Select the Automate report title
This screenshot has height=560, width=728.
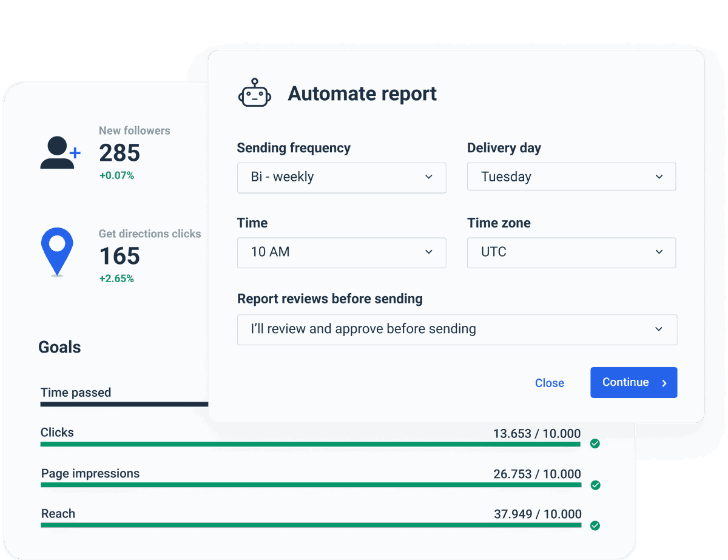pos(362,93)
